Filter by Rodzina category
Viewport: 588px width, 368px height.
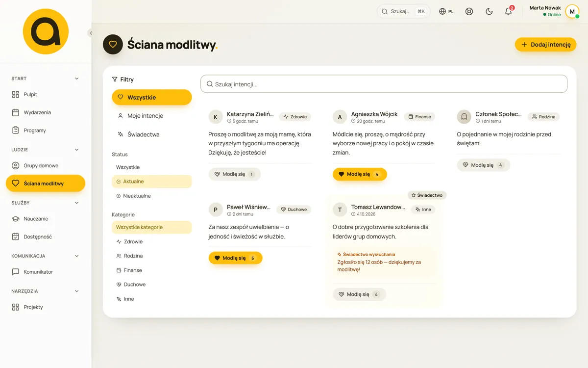point(152,256)
